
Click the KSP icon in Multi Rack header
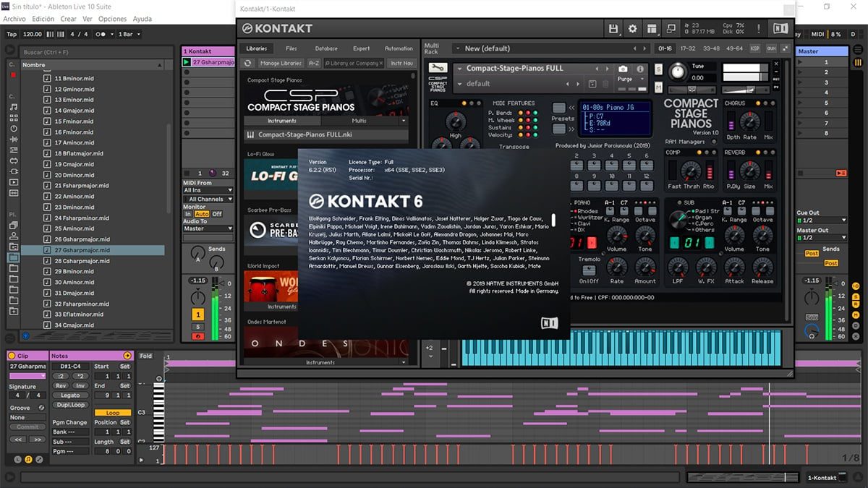pyautogui.click(x=755, y=48)
